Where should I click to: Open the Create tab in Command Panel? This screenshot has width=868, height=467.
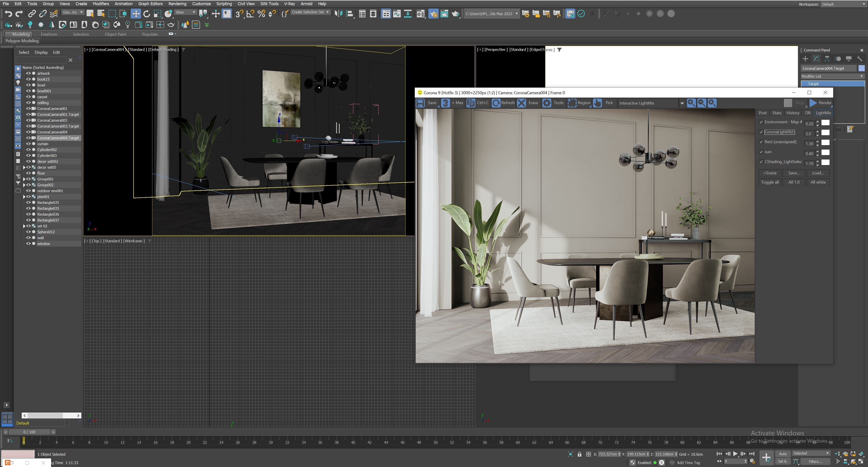click(805, 58)
